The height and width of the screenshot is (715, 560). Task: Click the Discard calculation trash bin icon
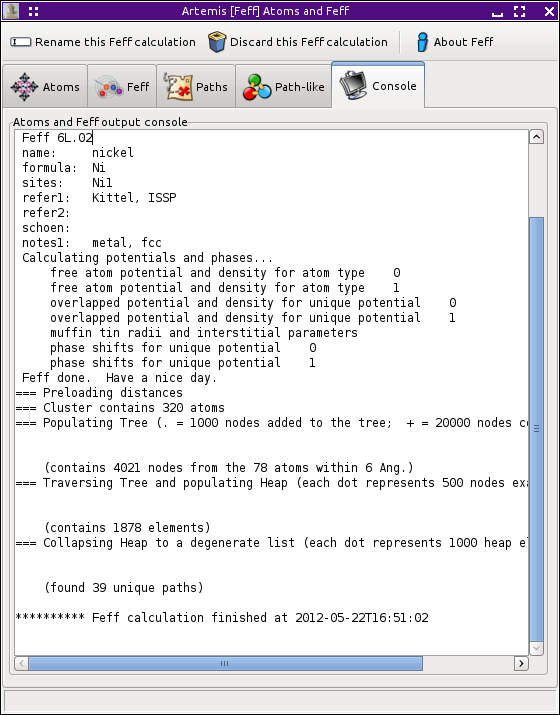tap(217, 42)
